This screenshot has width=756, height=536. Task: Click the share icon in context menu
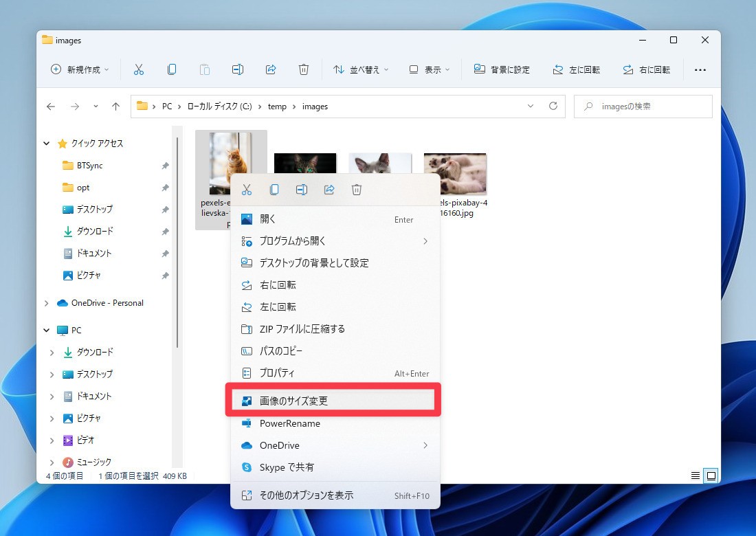(x=329, y=190)
